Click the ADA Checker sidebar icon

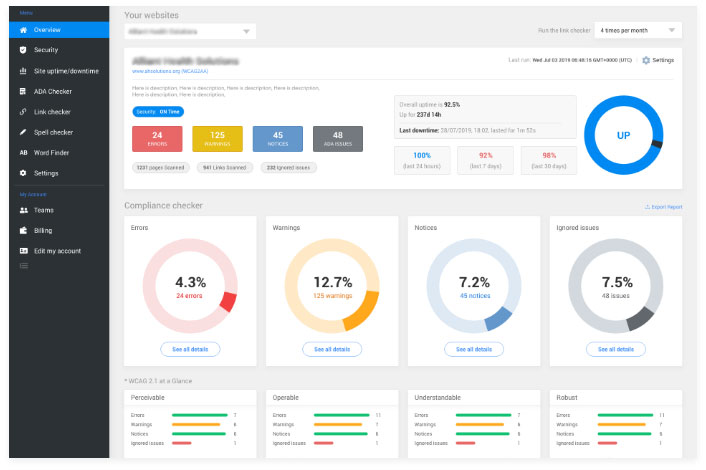23,91
